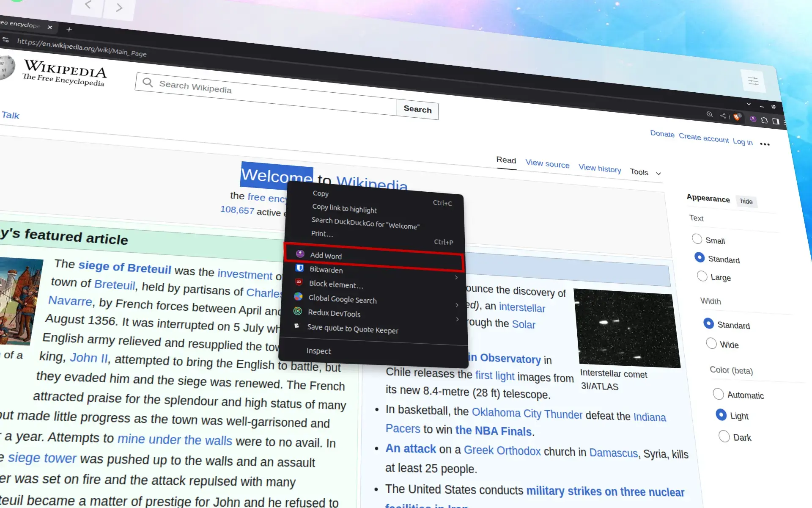This screenshot has height=508, width=812.
Task: Select Dark color mode
Action: click(x=724, y=436)
